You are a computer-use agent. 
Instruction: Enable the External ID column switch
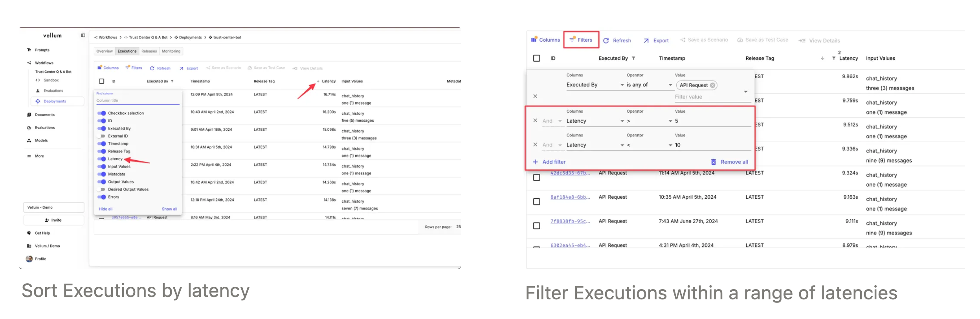tap(102, 136)
